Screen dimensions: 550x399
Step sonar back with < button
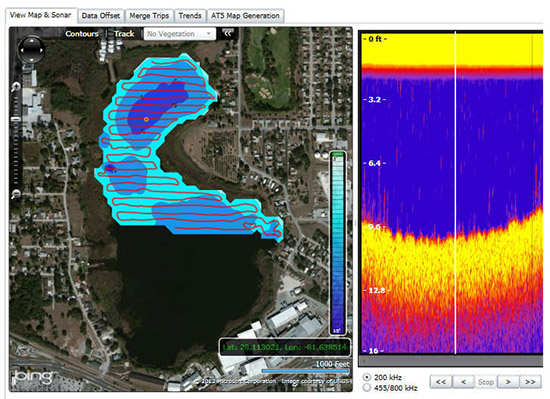coord(463,382)
